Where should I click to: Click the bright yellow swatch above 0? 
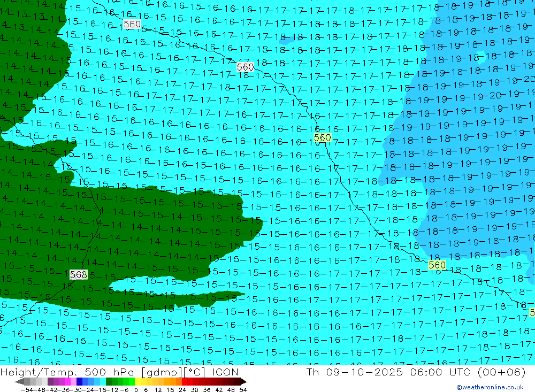tap(138, 381)
